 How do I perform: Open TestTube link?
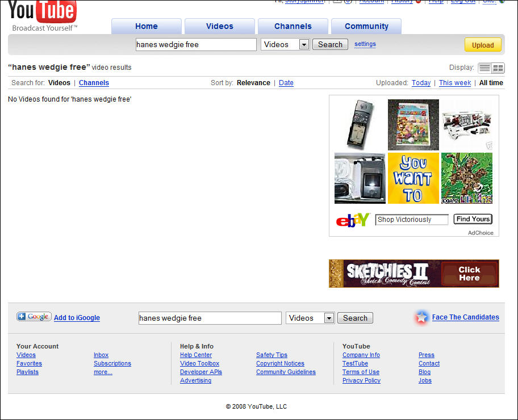355,364
